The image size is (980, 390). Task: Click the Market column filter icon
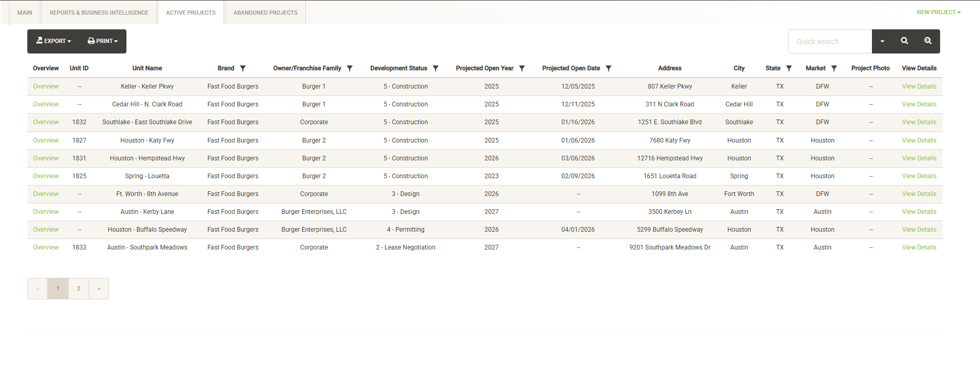click(x=834, y=69)
